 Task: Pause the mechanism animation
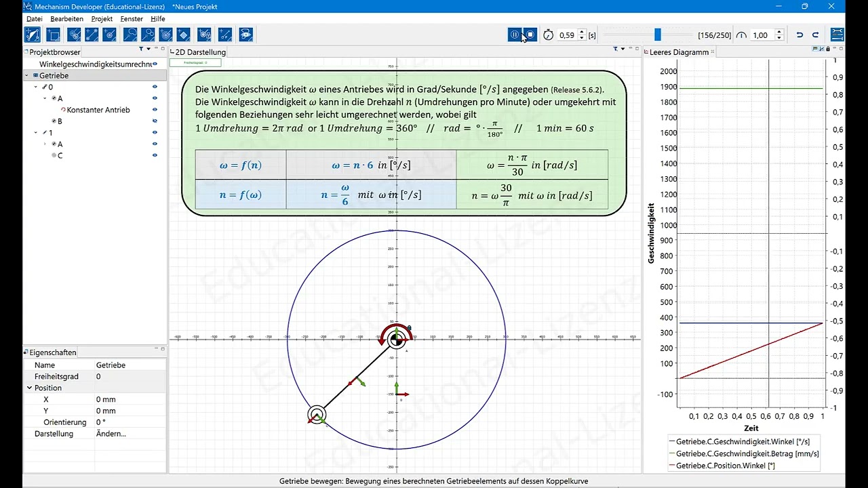[515, 35]
